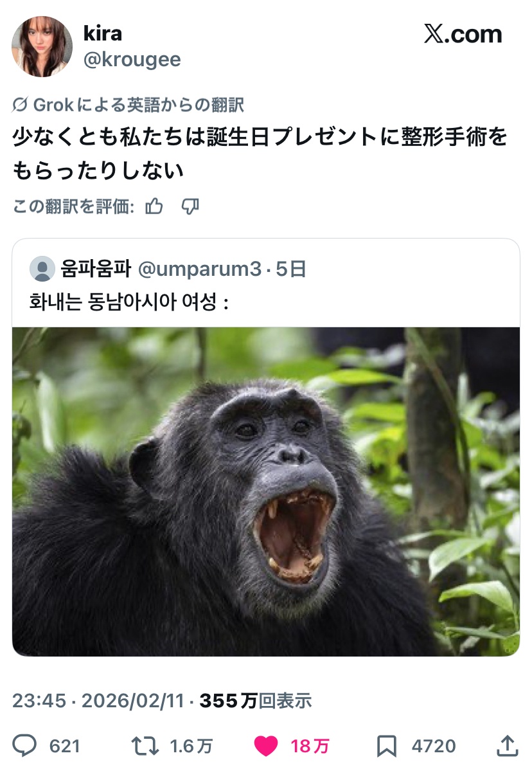
Task: Tap the display name kira
Action: 103,33
